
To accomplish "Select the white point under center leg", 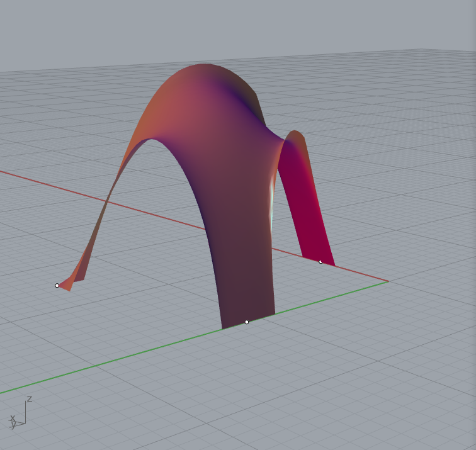I will coord(247,322).
